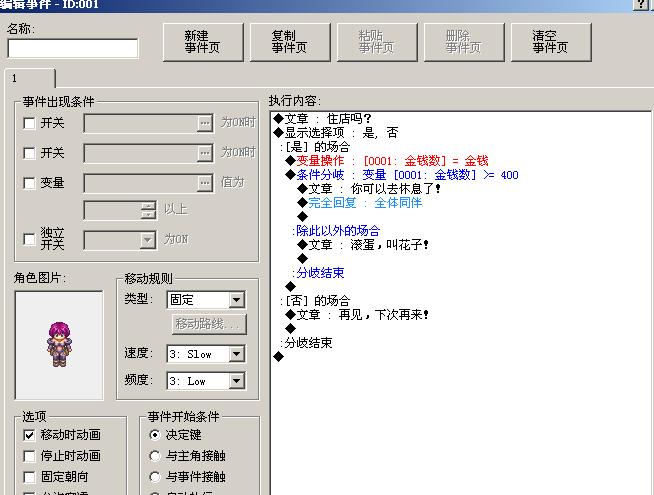
Task: Check the 停止时动画 checkbox
Action: click(x=29, y=456)
